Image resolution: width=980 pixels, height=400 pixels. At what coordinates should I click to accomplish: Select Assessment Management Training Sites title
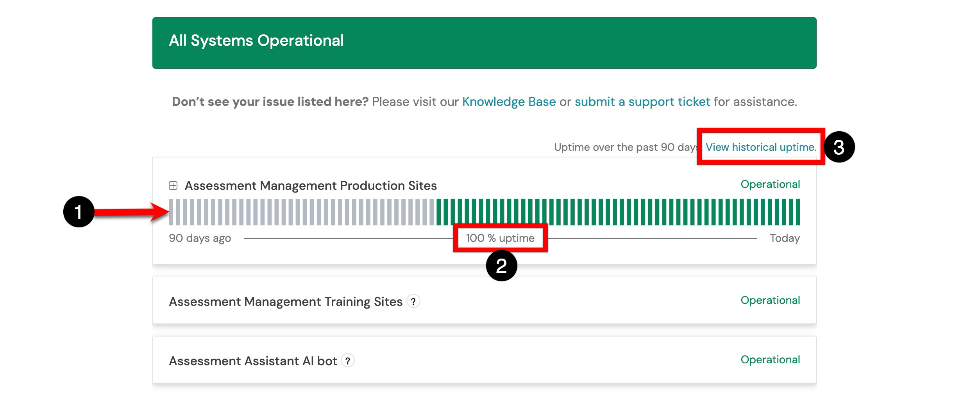coord(285,302)
